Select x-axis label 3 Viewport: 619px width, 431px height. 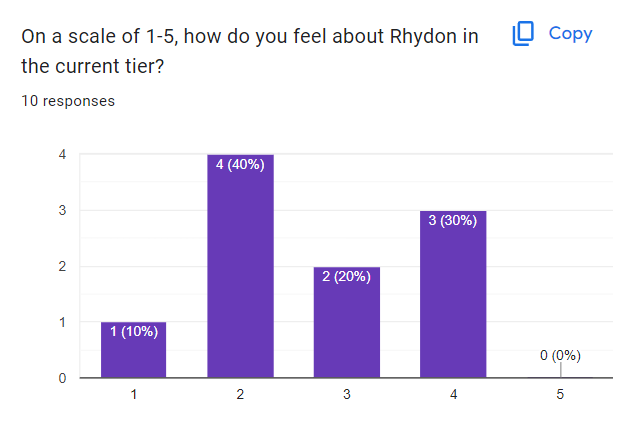[346, 395]
